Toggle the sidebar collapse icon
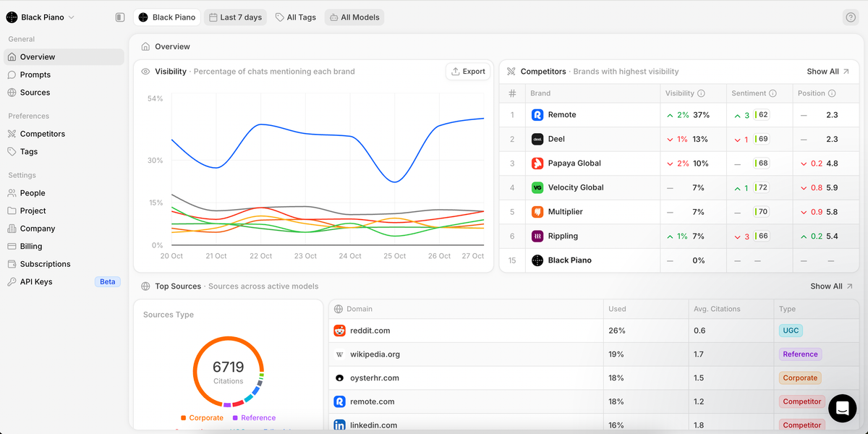The height and width of the screenshot is (434, 868). tap(120, 17)
